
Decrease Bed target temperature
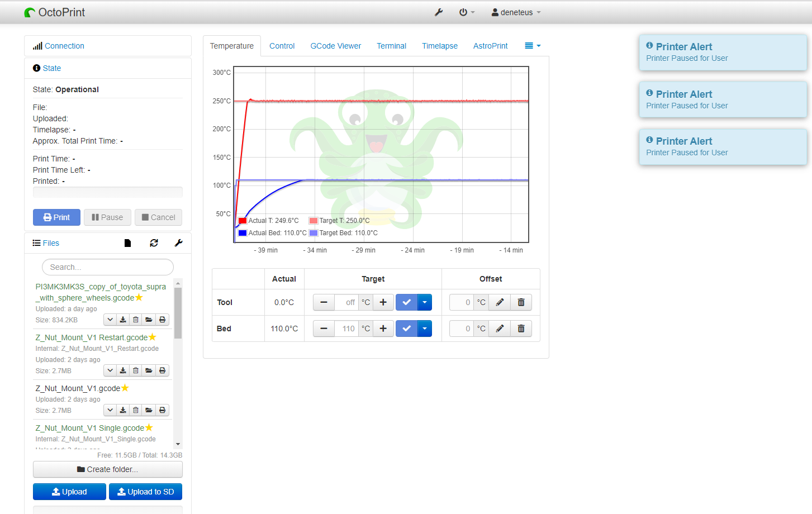[324, 329]
